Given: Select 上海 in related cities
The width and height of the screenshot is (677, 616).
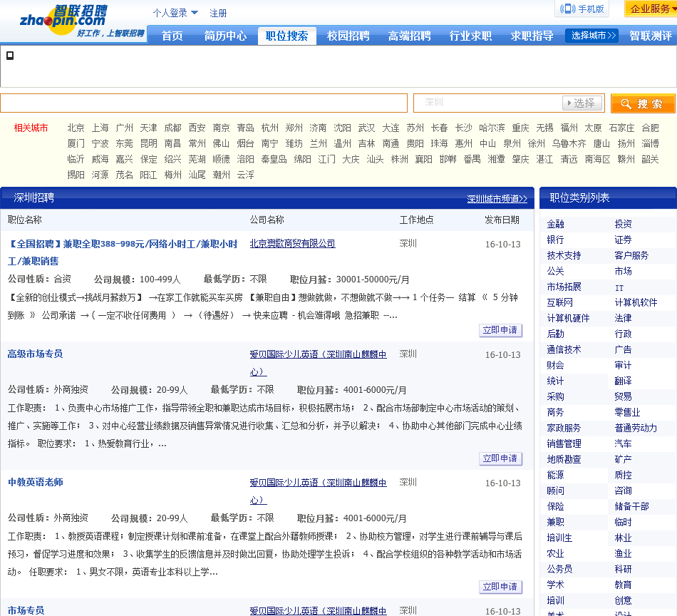Looking at the screenshot, I should point(100,128).
